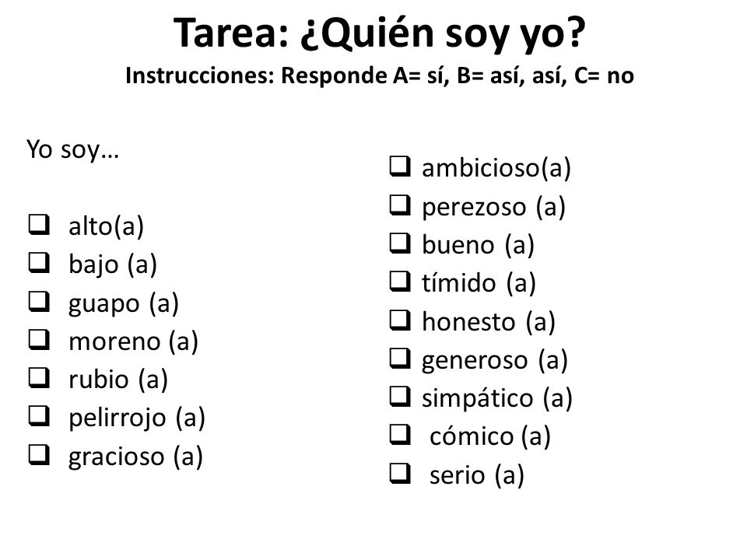Check the honesto (a) box
The image size is (747, 560).
click(400, 320)
